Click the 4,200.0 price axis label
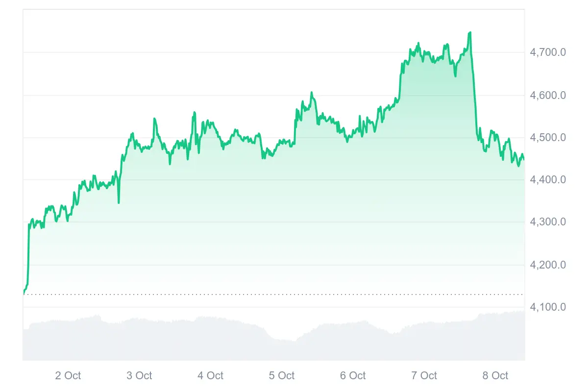The height and width of the screenshot is (392, 588). (x=548, y=265)
